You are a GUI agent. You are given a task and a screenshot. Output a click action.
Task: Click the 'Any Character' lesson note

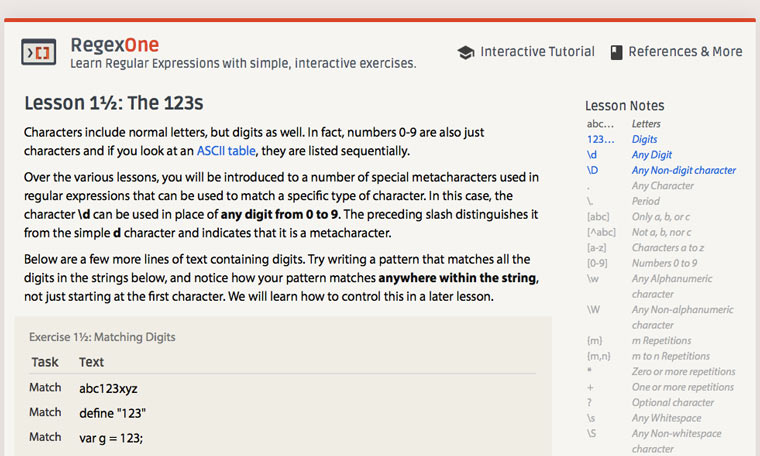pos(662,186)
